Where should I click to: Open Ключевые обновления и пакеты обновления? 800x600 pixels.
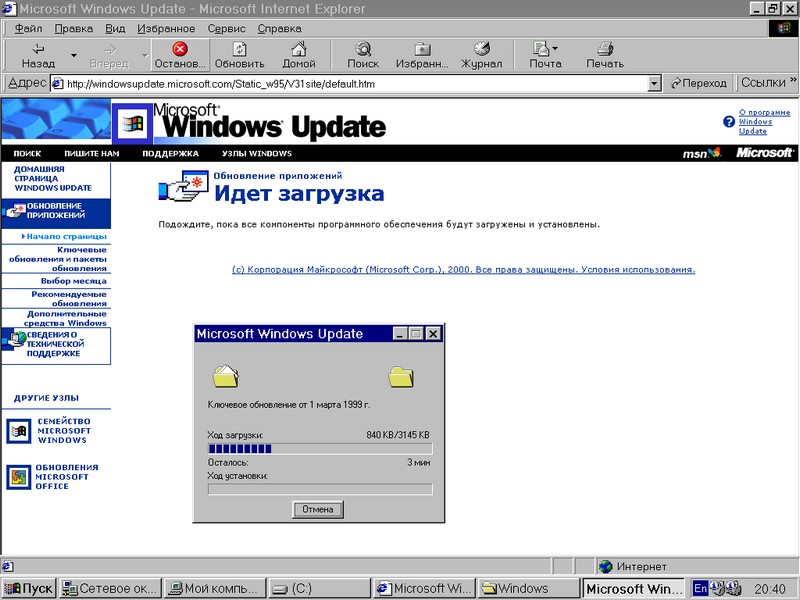point(58,259)
